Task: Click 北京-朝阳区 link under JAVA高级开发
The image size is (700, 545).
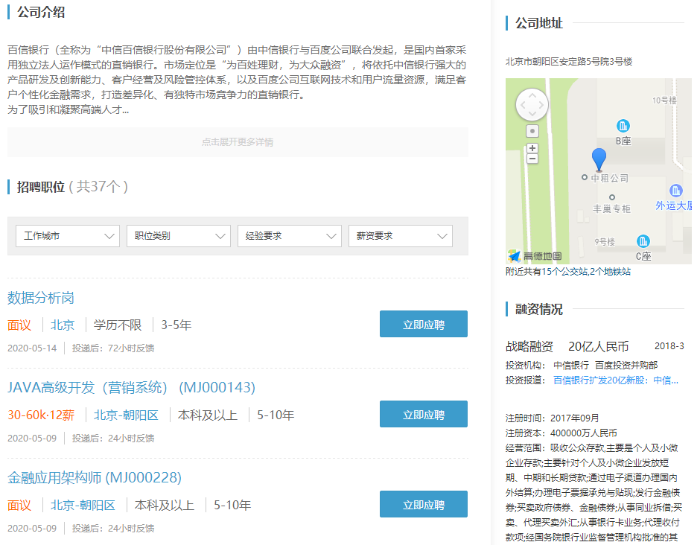Action: click(126, 415)
